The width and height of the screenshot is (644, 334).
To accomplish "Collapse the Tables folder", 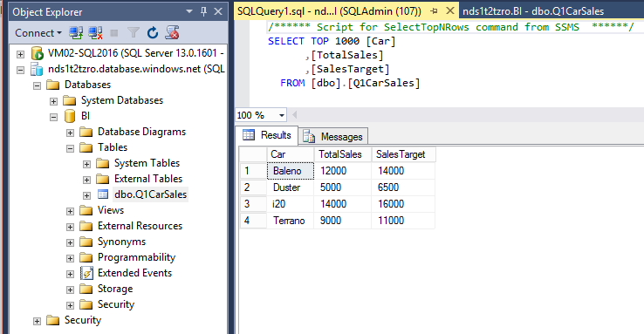I will (70, 148).
